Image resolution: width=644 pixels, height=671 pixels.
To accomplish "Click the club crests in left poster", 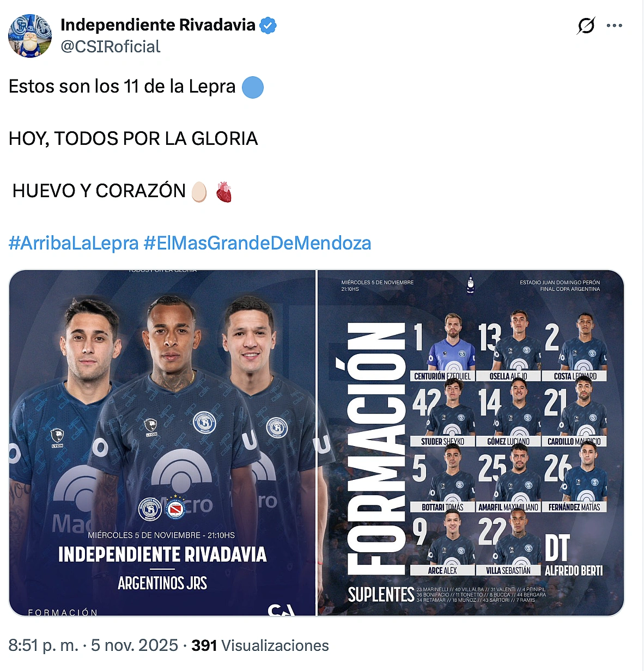I will [162, 509].
